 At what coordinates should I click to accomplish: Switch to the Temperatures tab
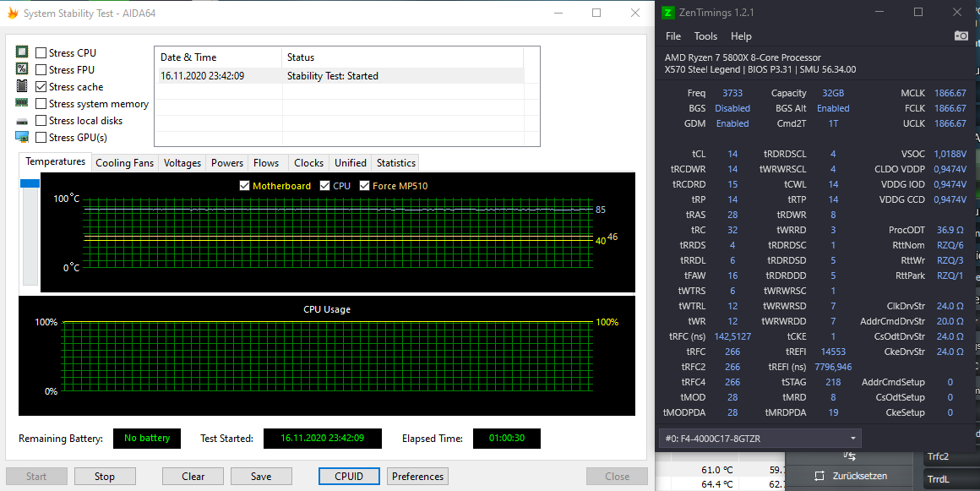[x=55, y=161]
